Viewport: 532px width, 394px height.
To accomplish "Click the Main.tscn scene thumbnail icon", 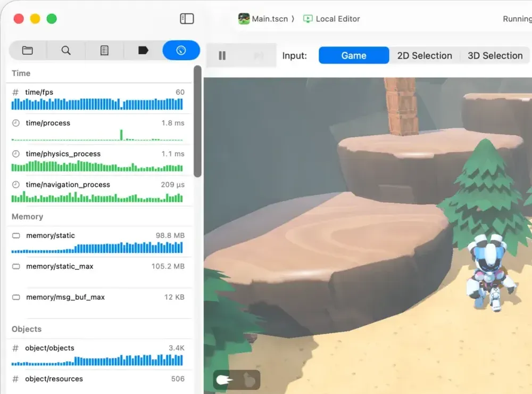I will click(x=244, y=19).
